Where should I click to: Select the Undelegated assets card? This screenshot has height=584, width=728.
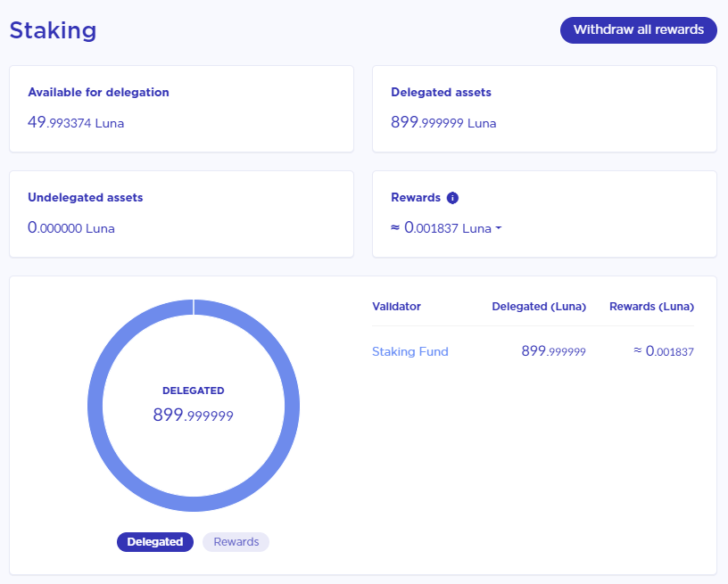tap(181, 214)
